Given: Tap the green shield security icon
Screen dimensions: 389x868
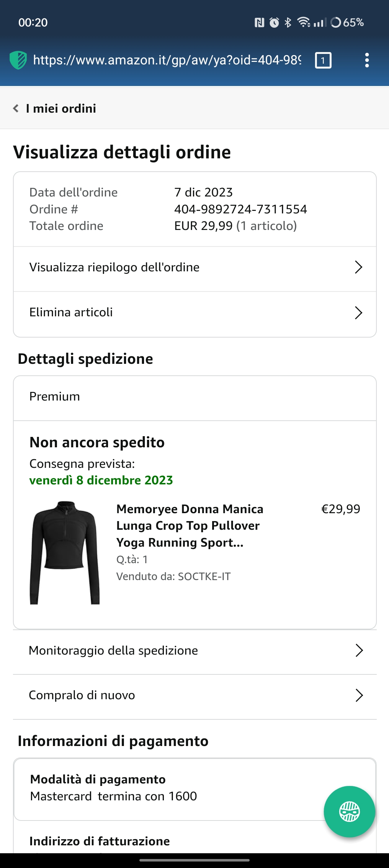Looking at the screenshot, I should tap(18, 60).
